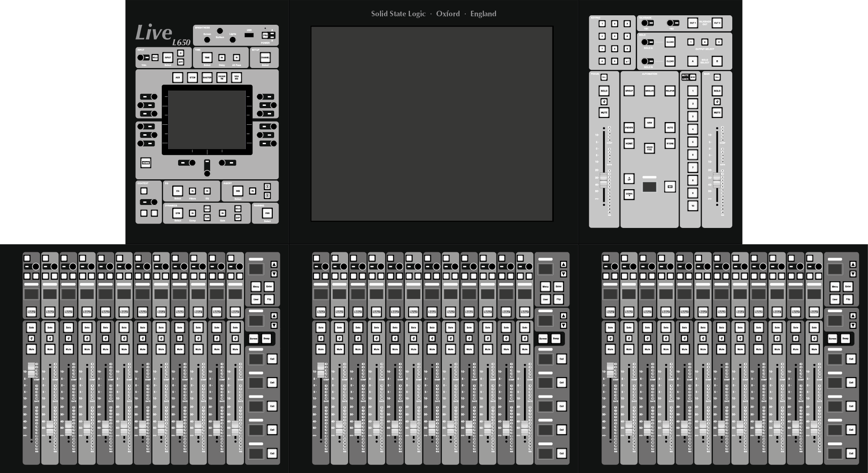Toggle the Gate IN button

(222, 213)
